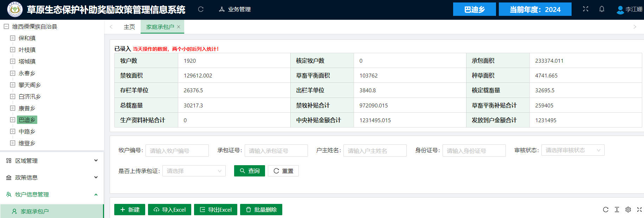The height and width of the screenshot is (218, 644).
Task: Click the 批量删除 button
Action: (261, 210)
